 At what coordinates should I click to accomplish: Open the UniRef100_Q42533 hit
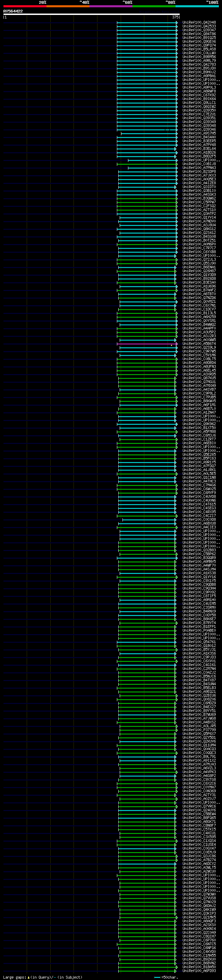click(x=199, y=26)
